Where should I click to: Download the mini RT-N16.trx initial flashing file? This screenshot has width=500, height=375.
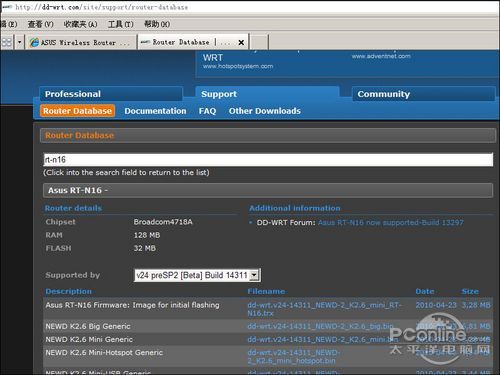pos(325,309)
